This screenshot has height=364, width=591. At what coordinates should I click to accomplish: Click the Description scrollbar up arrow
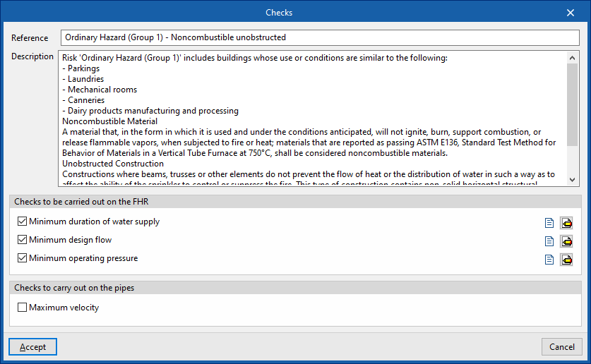pyautogui.click(x=572, y=58)
